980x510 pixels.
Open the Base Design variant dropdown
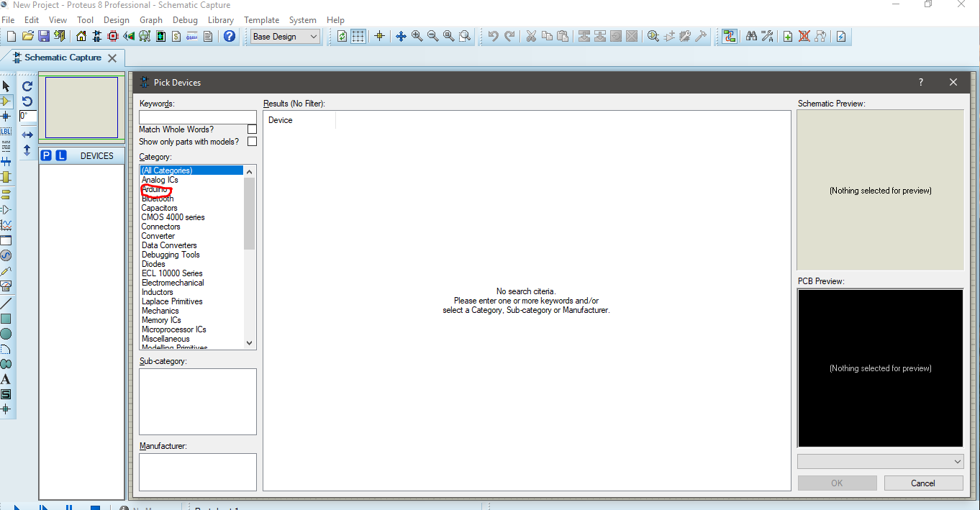(286, 36)
